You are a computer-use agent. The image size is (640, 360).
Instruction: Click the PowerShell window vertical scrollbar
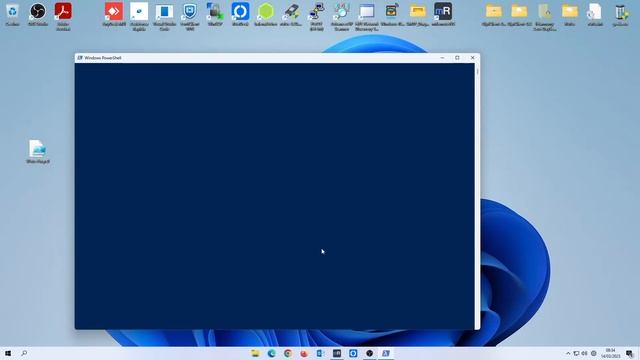click(477, 196)
